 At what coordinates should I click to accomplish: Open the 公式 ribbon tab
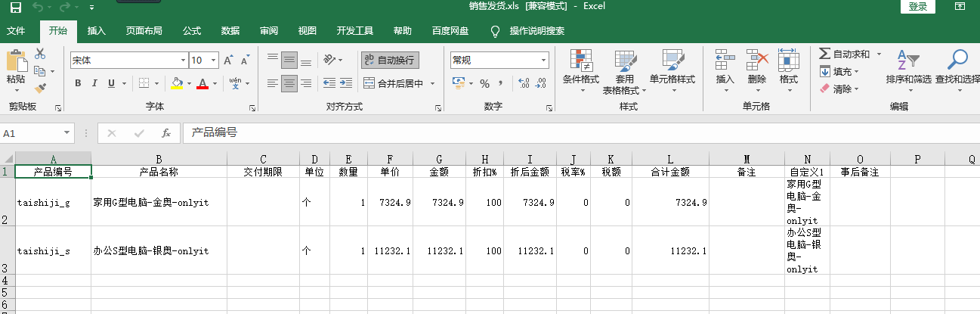point(191,31)
